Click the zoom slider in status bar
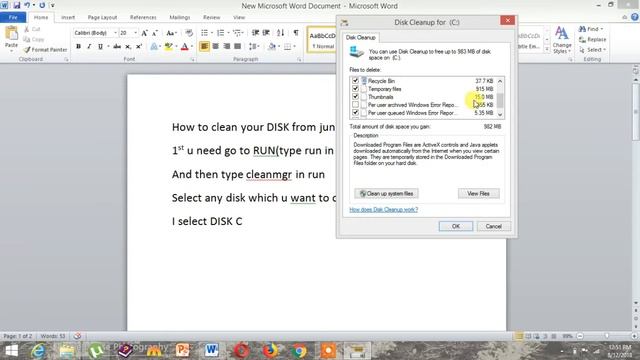 [x=607, y=336]
